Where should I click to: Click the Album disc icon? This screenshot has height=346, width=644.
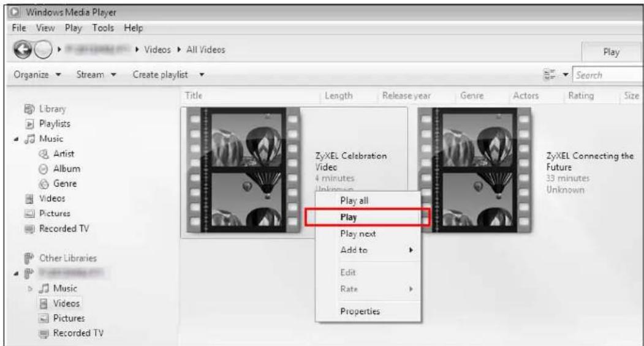[44, 169]
